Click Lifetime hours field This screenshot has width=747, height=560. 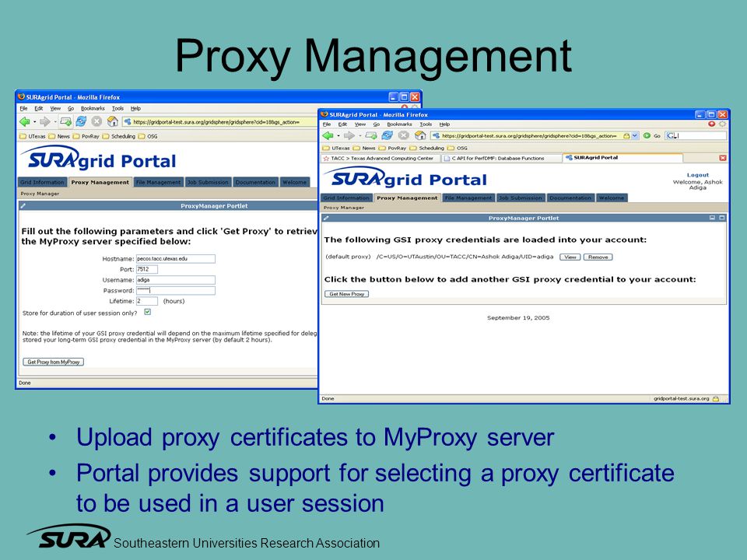(147, 301)
